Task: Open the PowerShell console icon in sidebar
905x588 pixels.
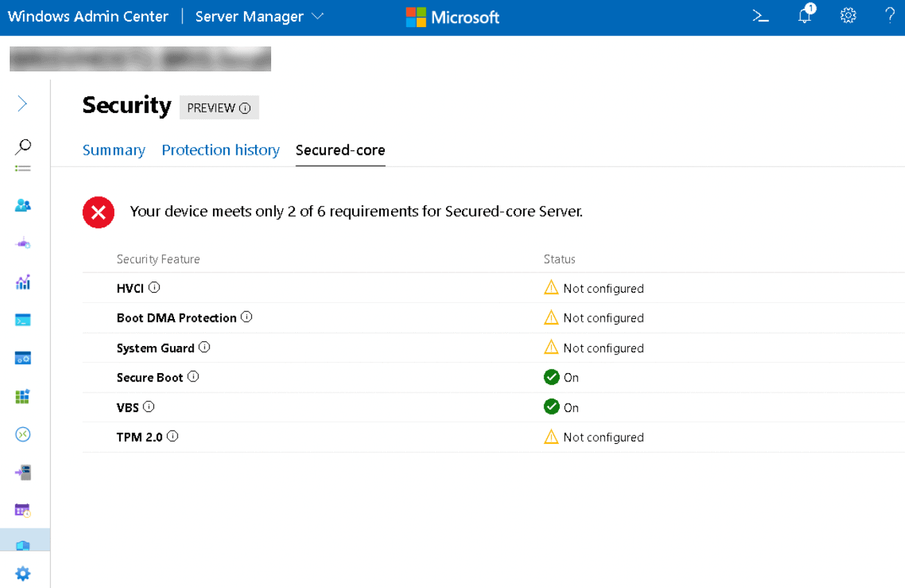Action: click(23, 320)
